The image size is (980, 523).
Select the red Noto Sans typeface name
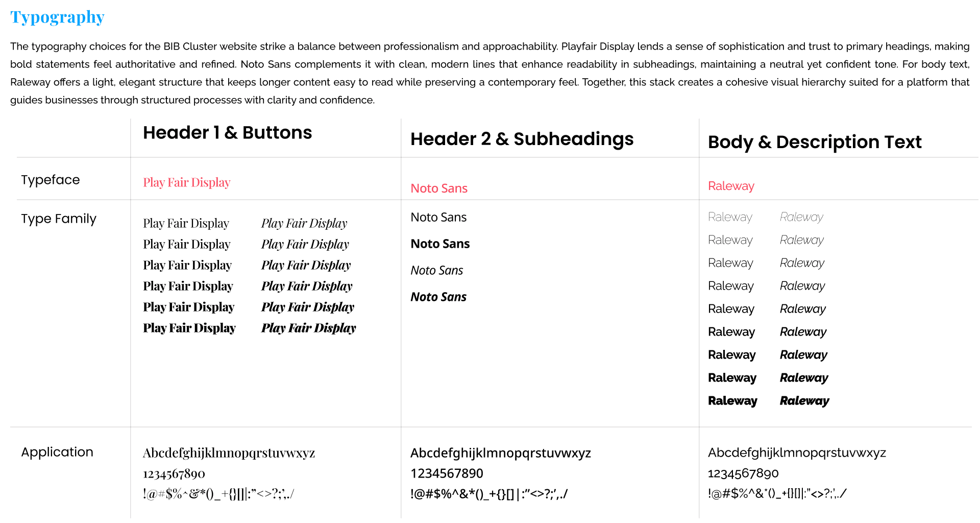point(438,188)
